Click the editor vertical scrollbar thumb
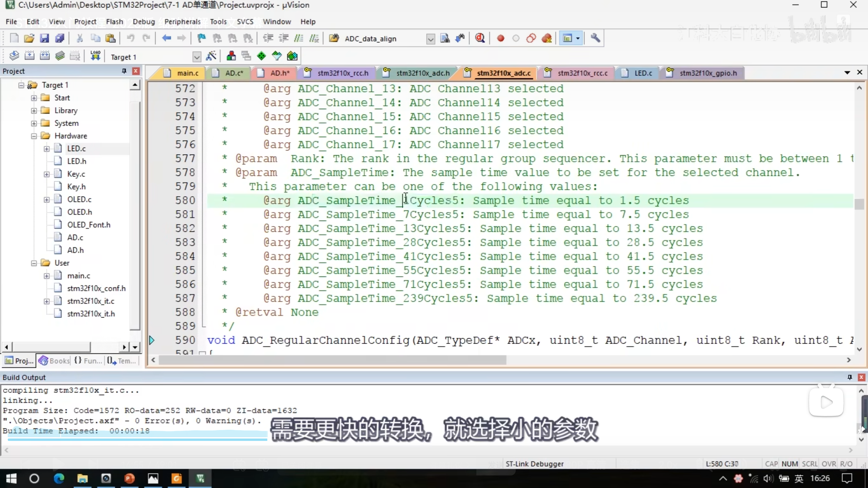Image resolution: width=868 pixels, height=488 pixels. (859, 204)
